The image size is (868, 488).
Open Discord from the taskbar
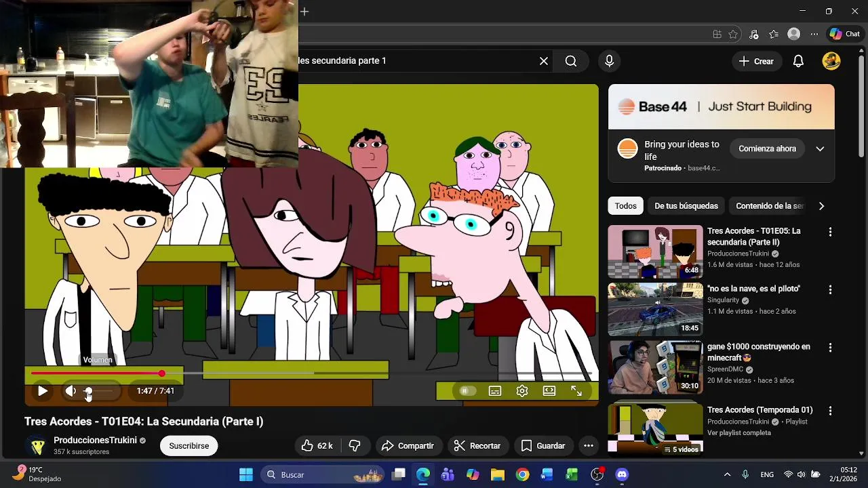click(x=622, y=474)
